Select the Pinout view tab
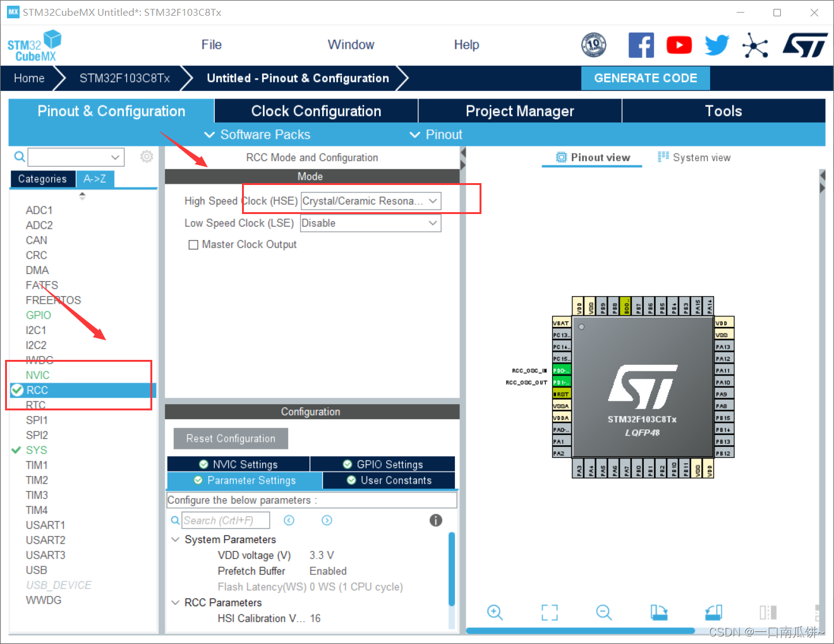 [x=593, y=157]
